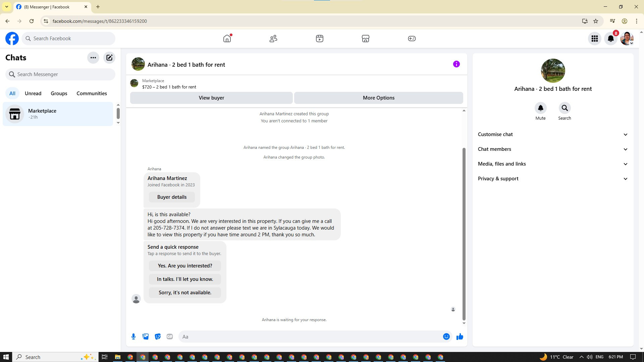Send quick response 'In talks. I'll let you know.'
644x362 pixels.
click(185, 279)
